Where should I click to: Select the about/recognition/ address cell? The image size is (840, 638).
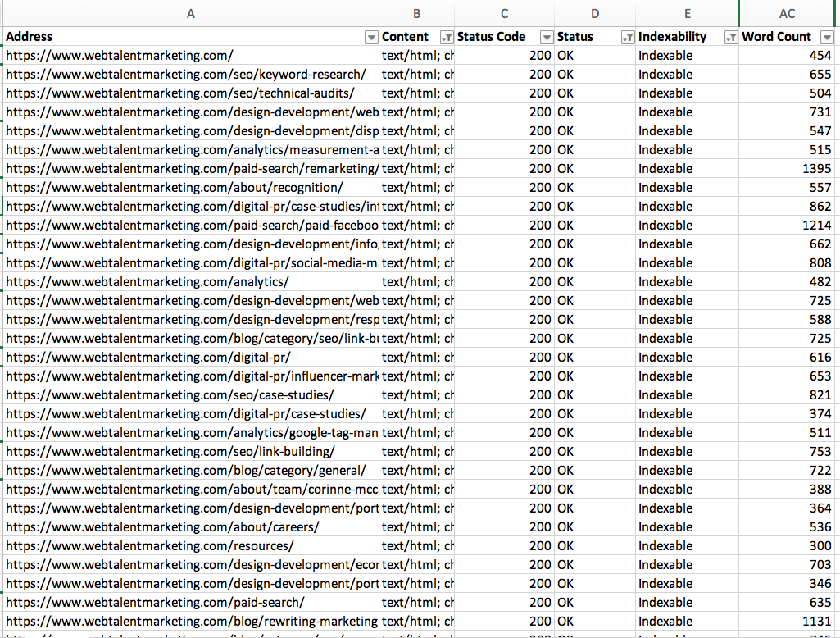tap(191, 188)
